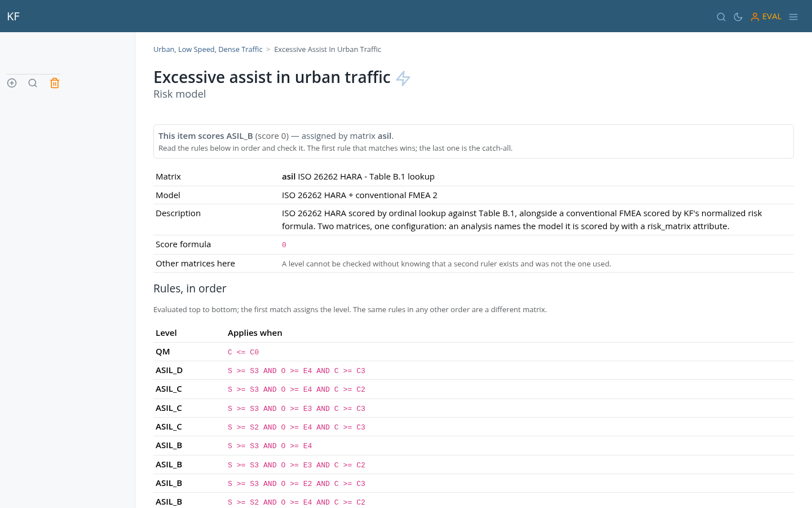Click the add plus icon in sidebar
The height and width of the screenshot is (508, 812).
pos(12,83)
